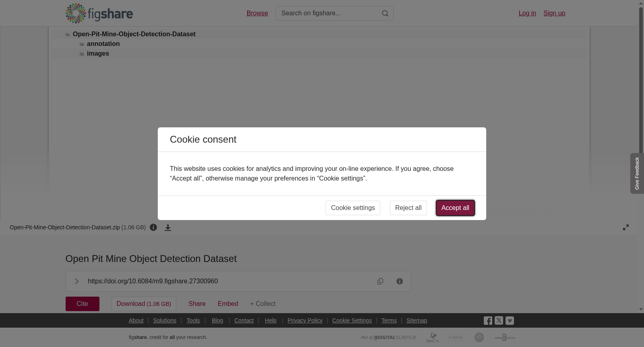
Task: Open figshare X profile
Action: tap(499, 320)
